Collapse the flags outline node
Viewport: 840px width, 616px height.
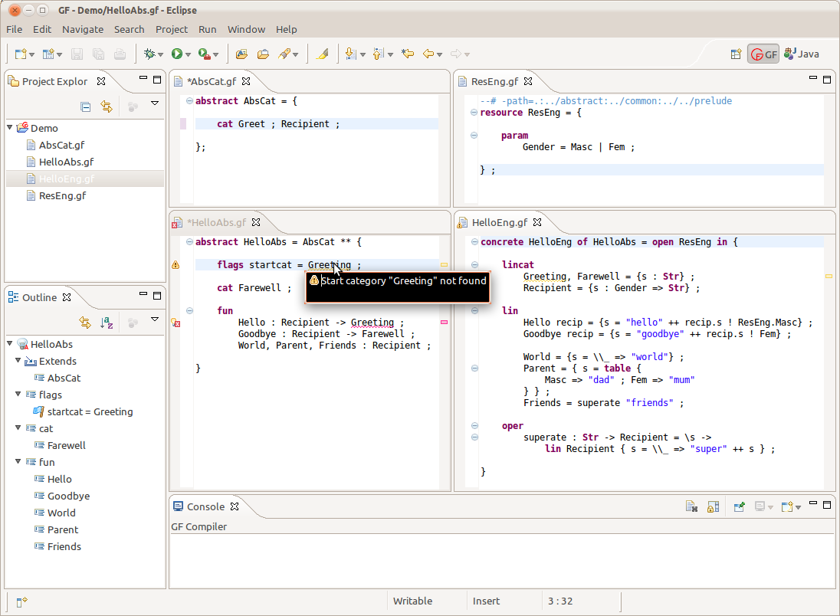[x=18, y=395]
